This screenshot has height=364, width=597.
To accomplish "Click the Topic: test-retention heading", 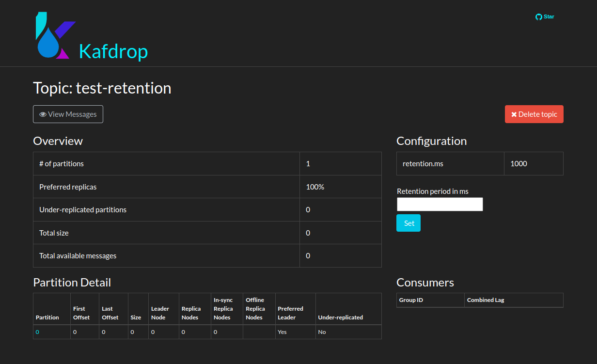I will [102, 88].
